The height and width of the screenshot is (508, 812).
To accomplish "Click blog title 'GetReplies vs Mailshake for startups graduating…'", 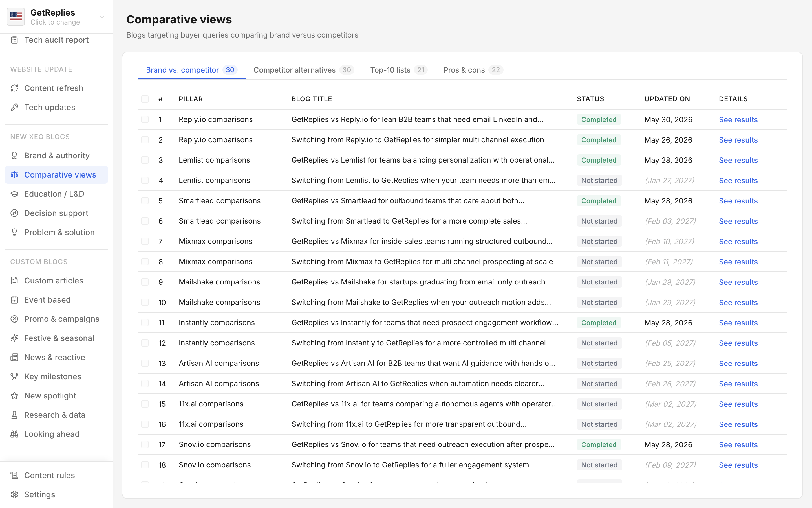I will [418, 282].
